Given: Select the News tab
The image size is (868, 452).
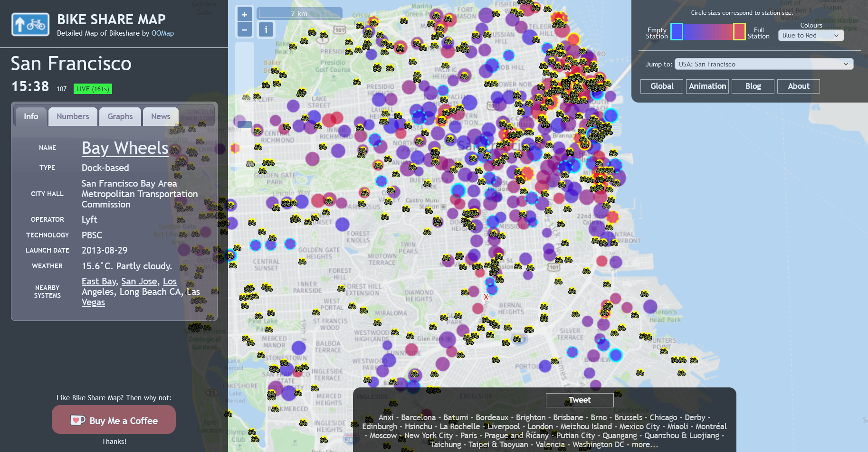Looking at the screenshot, I should tap(161, 116).
